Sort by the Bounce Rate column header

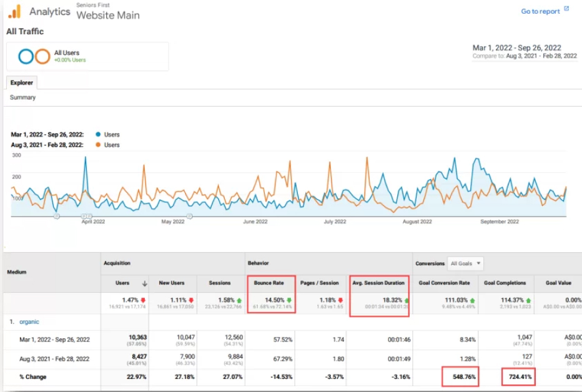(x=269, y=283)
